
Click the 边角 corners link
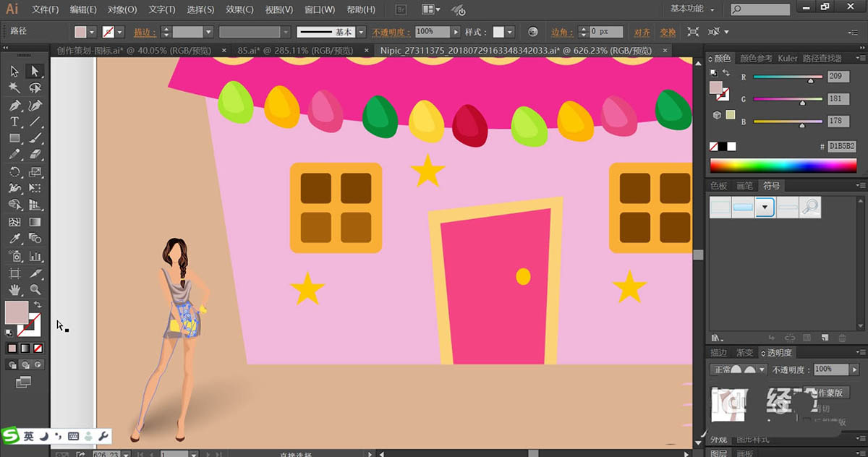pos(563,32)
